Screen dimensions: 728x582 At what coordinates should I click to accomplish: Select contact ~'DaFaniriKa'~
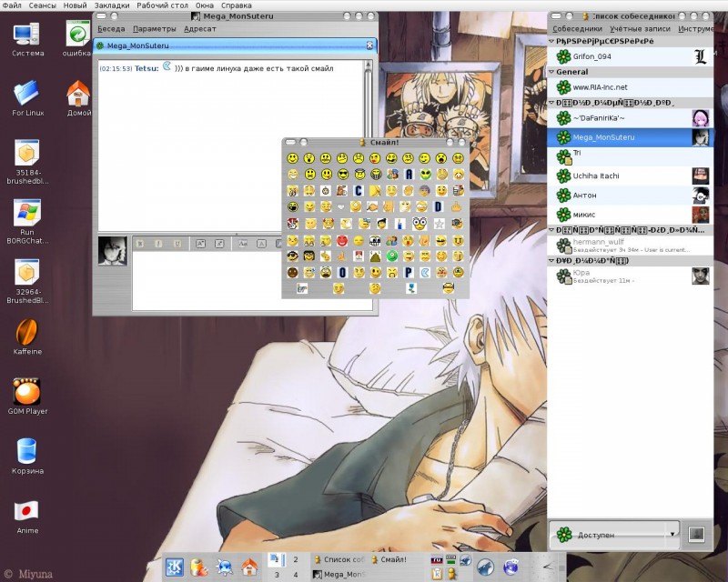coord(630,118)
